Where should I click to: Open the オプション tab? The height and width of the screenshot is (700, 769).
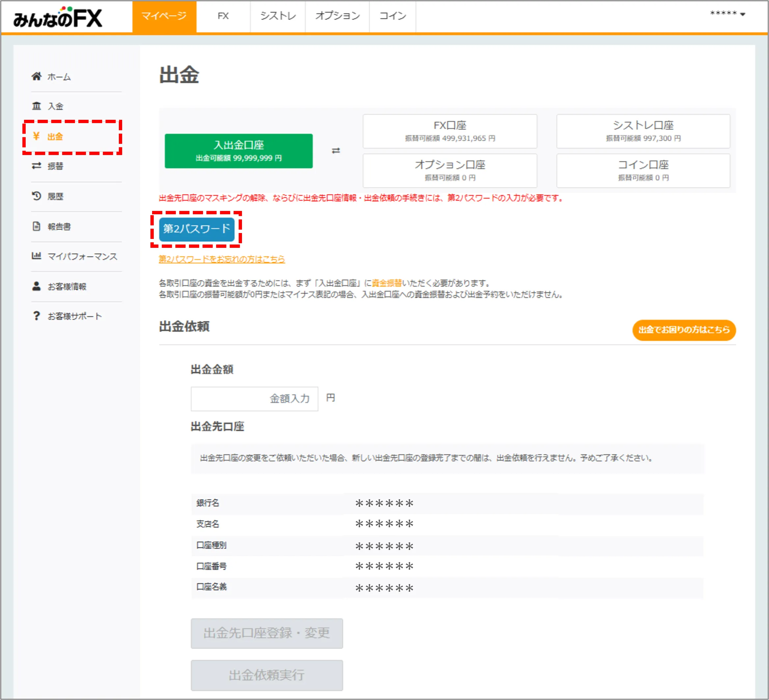pos(337,16)
